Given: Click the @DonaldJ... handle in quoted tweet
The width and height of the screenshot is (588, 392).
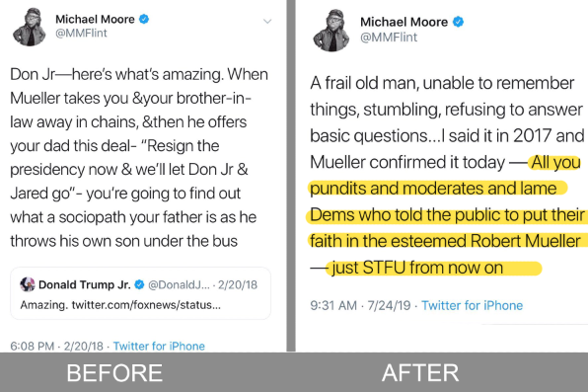Looking at the screenshot, I should 179,284.
